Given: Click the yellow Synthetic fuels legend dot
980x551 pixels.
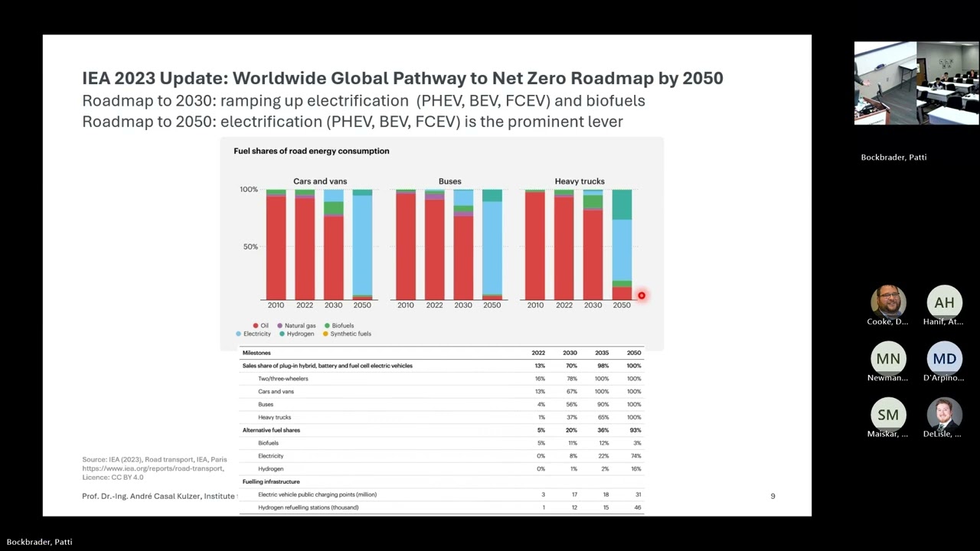Looking at the screenshot, I should pyautogui.click(x=325, y=334).
